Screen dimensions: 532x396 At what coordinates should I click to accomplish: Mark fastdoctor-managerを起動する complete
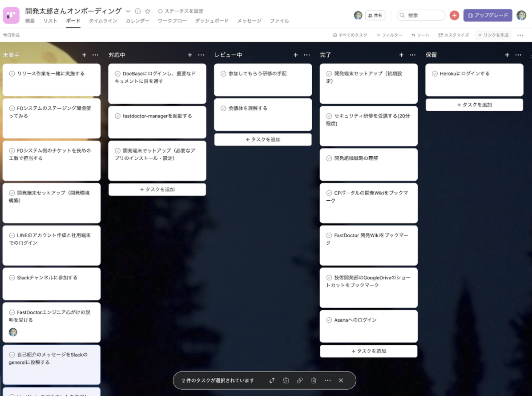coord(118,116)
